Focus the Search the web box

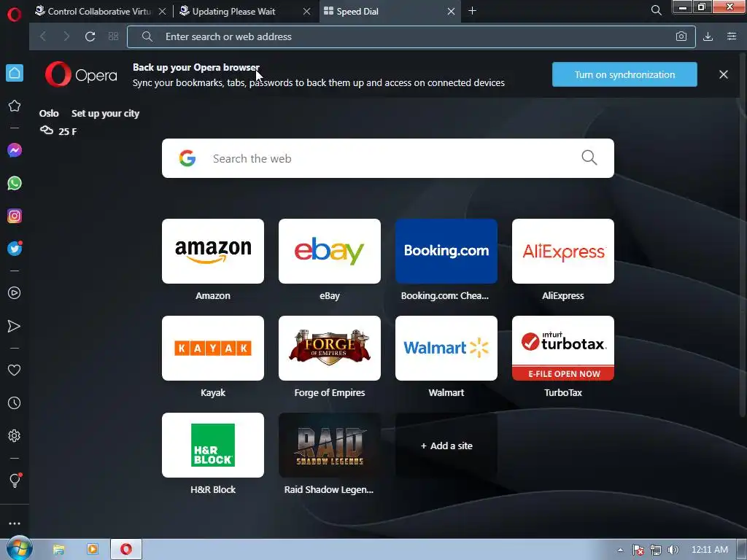[388, 158]
